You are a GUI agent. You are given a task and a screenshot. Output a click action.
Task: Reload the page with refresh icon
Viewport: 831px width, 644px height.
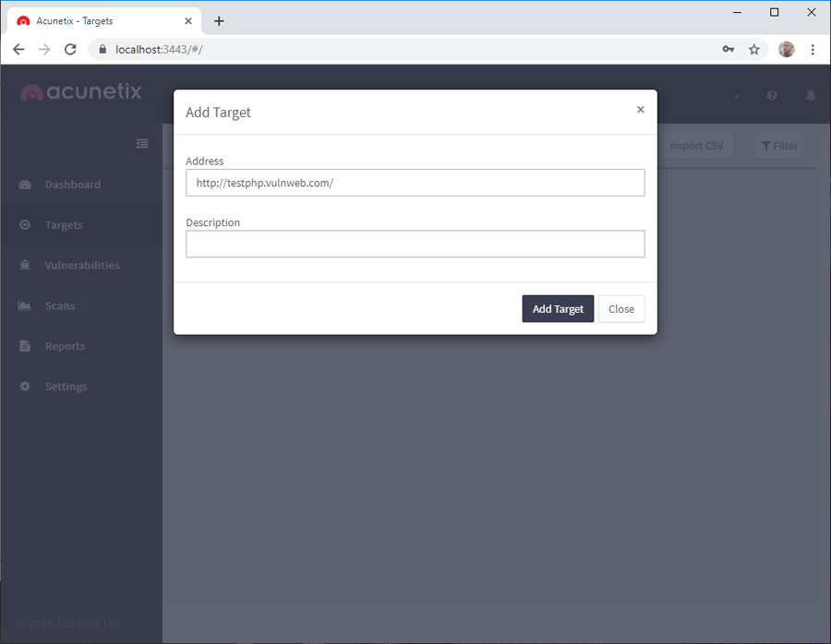tap(70, 49)
